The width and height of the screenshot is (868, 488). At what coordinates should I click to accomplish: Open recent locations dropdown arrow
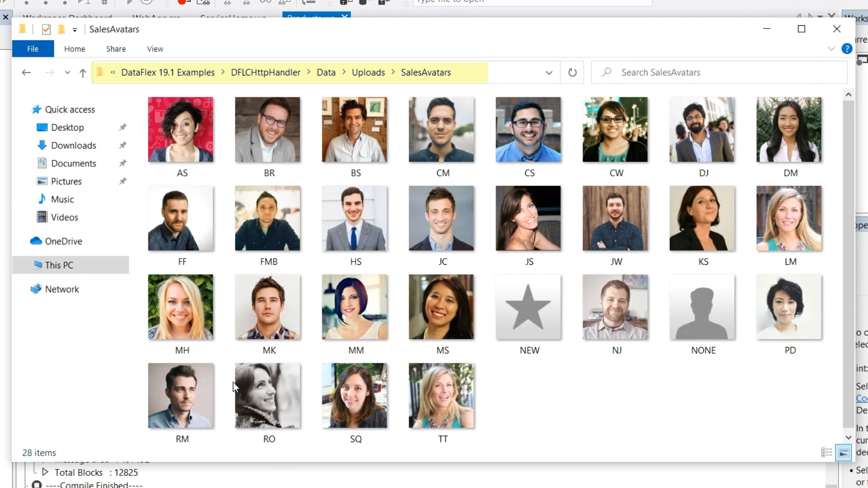(67, 73)
